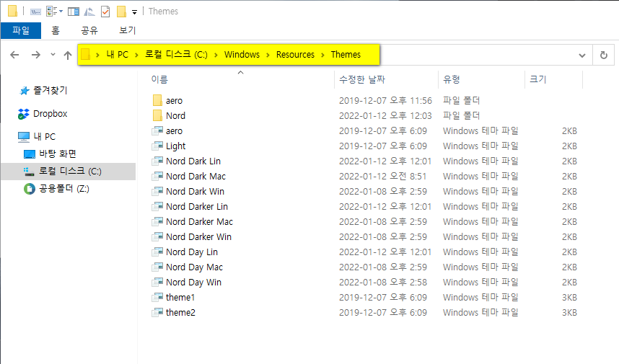This screenshot has width=619, height=364.
Task: Click the folder icon at the title bar's left end
Action: 13,11
